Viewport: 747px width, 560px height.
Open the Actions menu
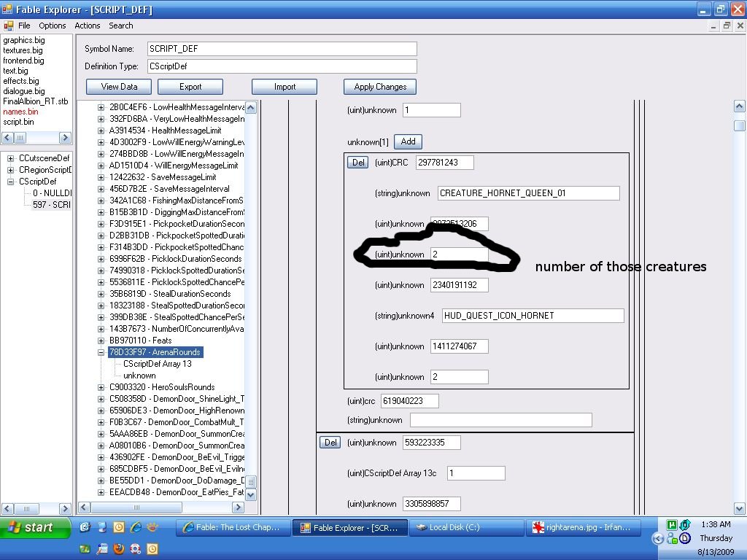point(87,26)
